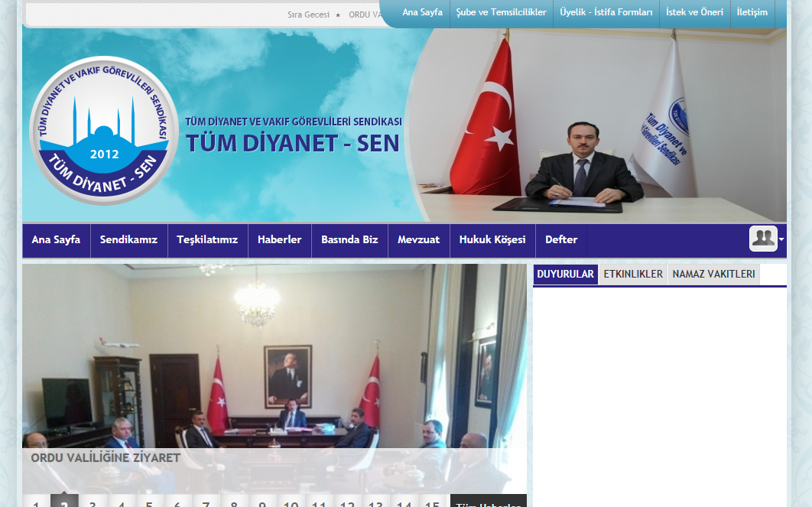Select Mevzuat in the navigation bar
Viewport: 812px width, 507px height.
(418, 239)
